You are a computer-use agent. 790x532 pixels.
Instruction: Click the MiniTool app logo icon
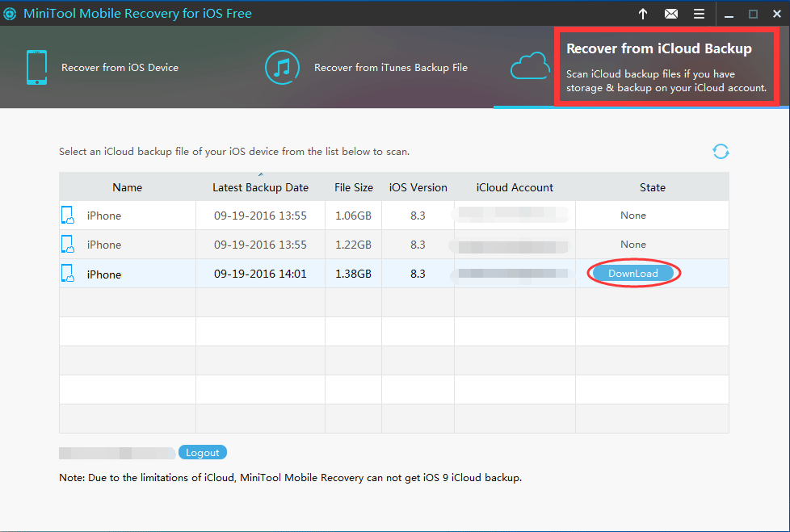point(9,14)
